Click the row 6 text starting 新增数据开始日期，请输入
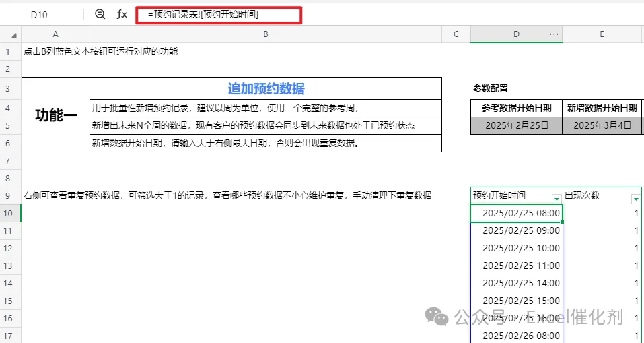 coord(226,143)
